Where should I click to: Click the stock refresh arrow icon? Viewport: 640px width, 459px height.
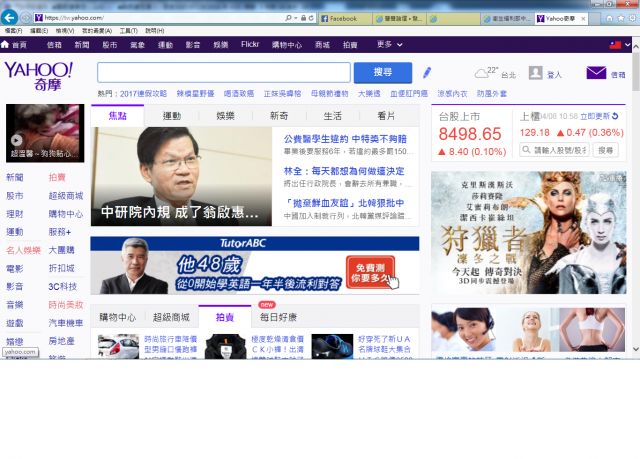click(615, 116)
